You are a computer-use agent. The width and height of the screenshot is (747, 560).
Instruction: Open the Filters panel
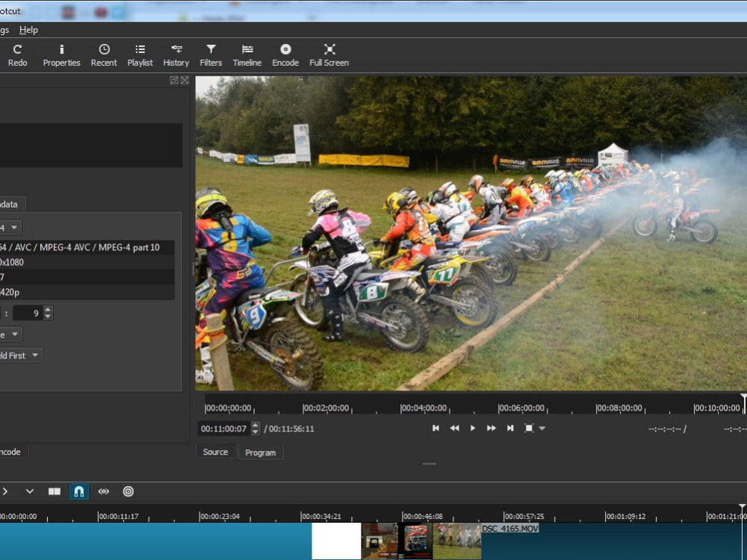click(211, 55)
